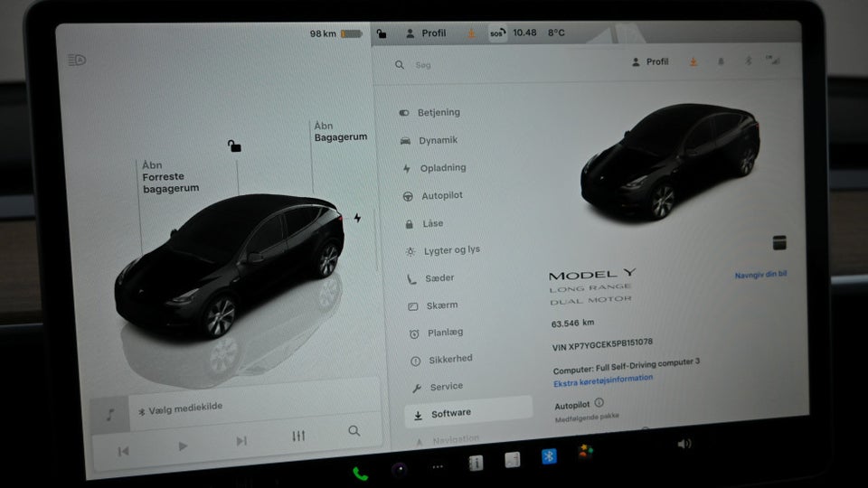Click the Navngiv din bil link
The image size is (868, 488).
point(760,275)
